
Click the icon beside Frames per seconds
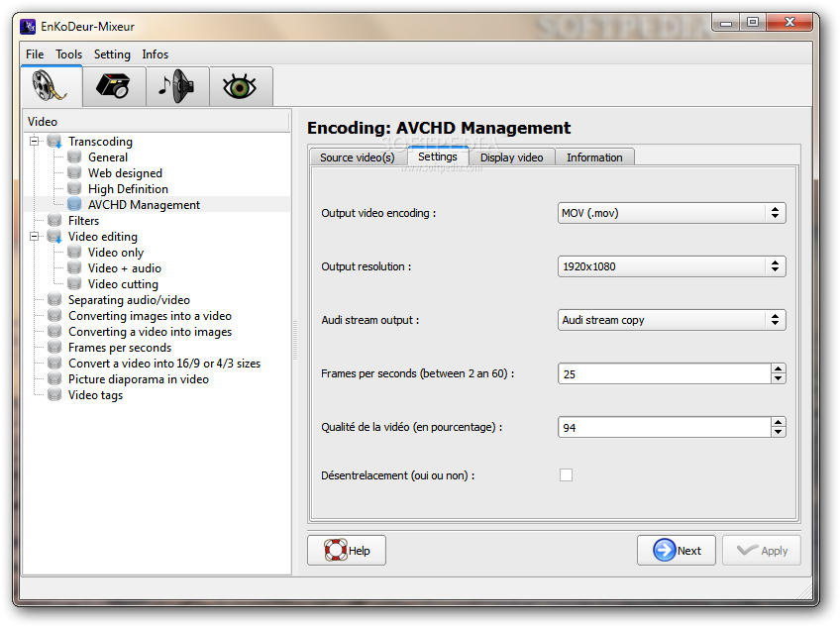[x=54, y=348]
